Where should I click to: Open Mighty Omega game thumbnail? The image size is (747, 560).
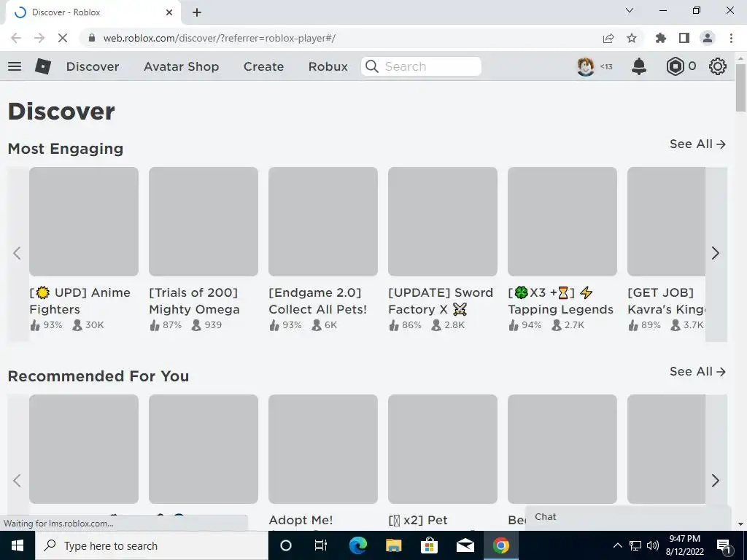point(204,222)
